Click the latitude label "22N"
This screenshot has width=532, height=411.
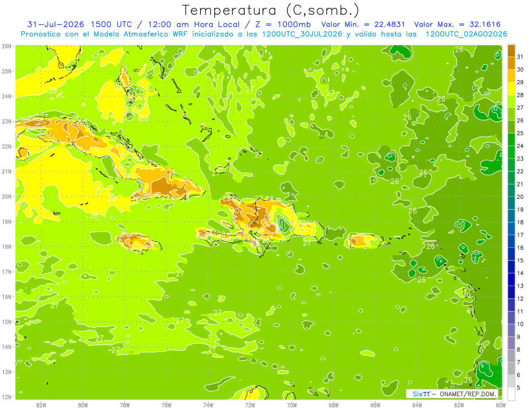click(7, 146)
